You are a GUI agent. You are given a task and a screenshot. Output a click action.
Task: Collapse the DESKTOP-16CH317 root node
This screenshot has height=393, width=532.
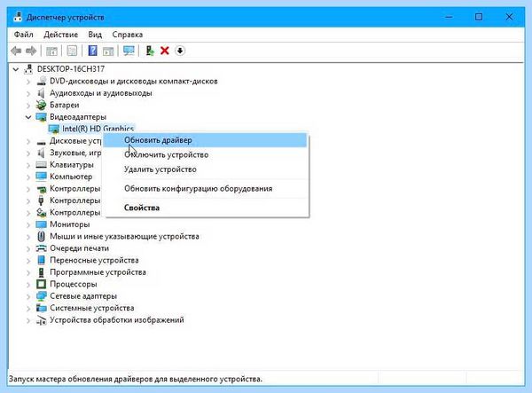point(16,69)
